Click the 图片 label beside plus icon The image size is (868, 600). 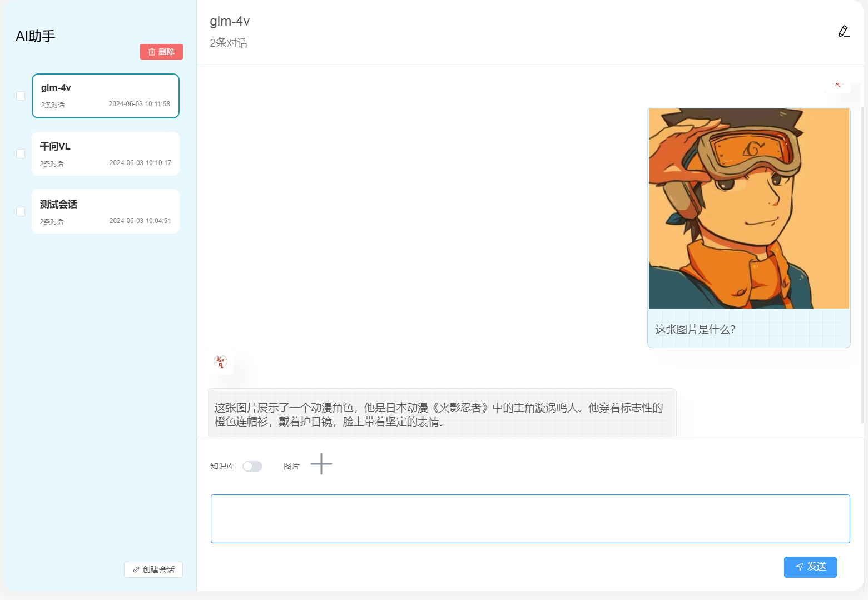tap(291, 466)
